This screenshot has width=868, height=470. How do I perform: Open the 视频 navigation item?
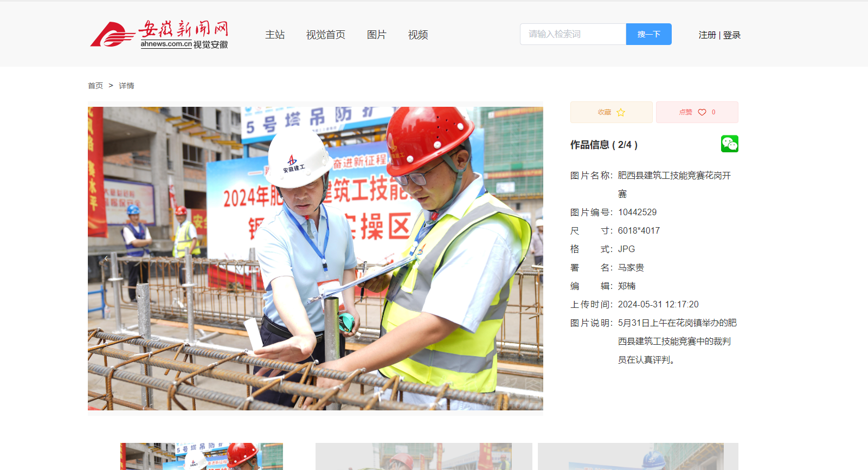tap(418, 35)
